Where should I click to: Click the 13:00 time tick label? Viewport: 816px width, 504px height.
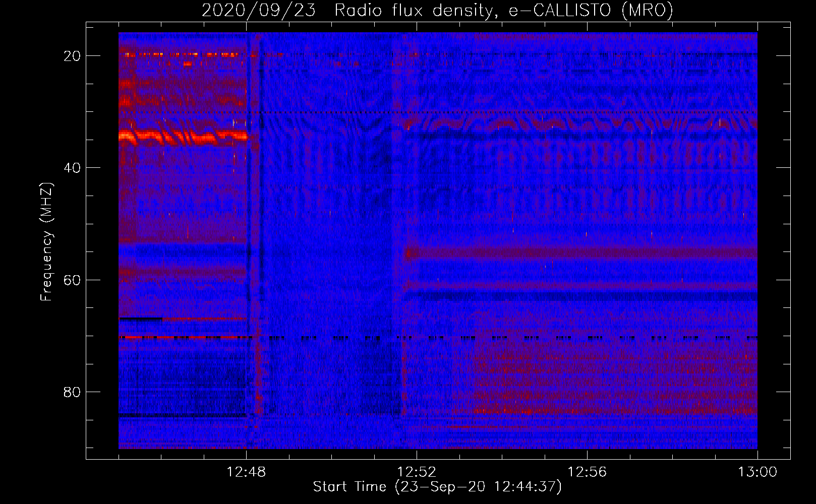[x=757, y=472]
